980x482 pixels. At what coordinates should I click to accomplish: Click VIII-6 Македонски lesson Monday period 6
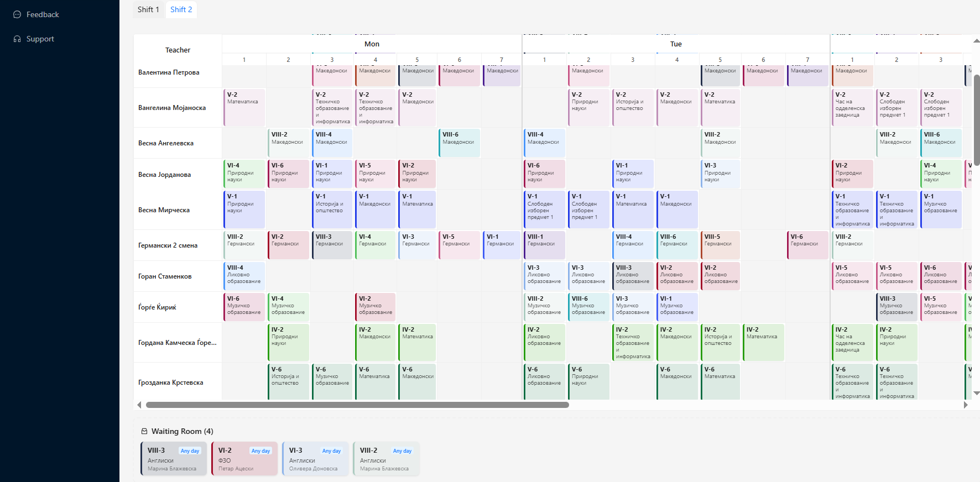[460, 143]
